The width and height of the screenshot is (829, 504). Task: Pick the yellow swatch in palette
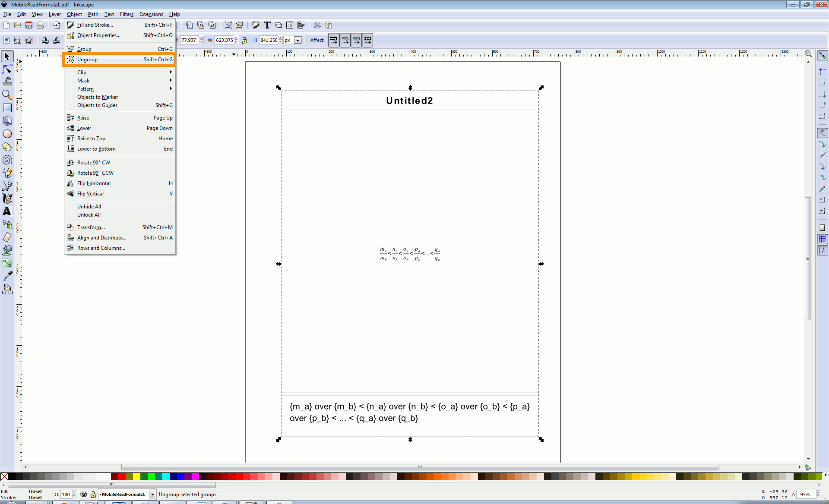click(x=136, y=476)
